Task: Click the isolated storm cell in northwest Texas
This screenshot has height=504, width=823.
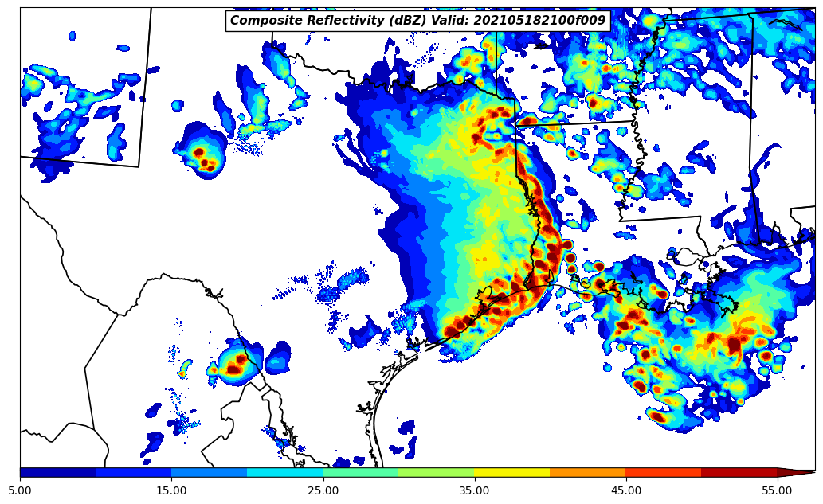Action: [202, 154]
